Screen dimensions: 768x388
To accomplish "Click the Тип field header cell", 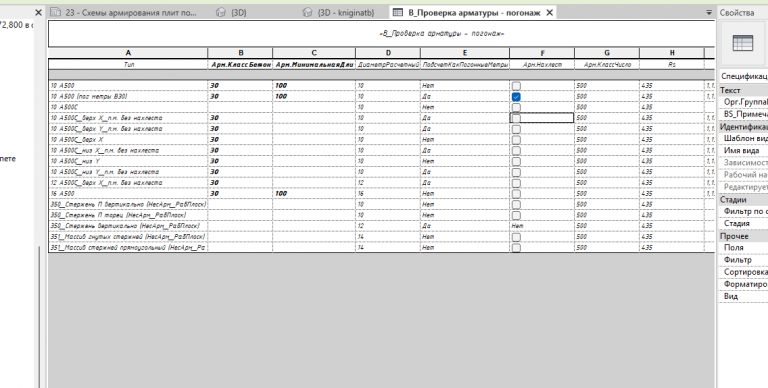I will click(128, 64).
